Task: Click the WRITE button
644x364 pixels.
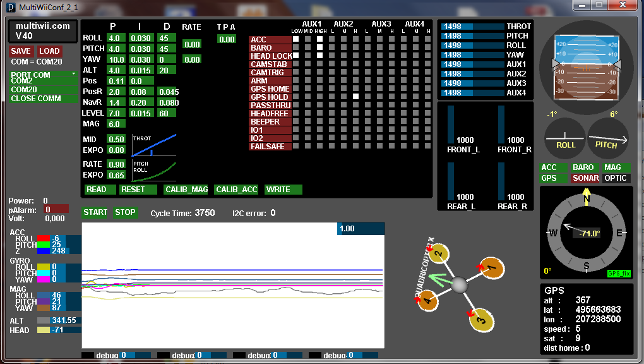Action: [x=283, y=190]
